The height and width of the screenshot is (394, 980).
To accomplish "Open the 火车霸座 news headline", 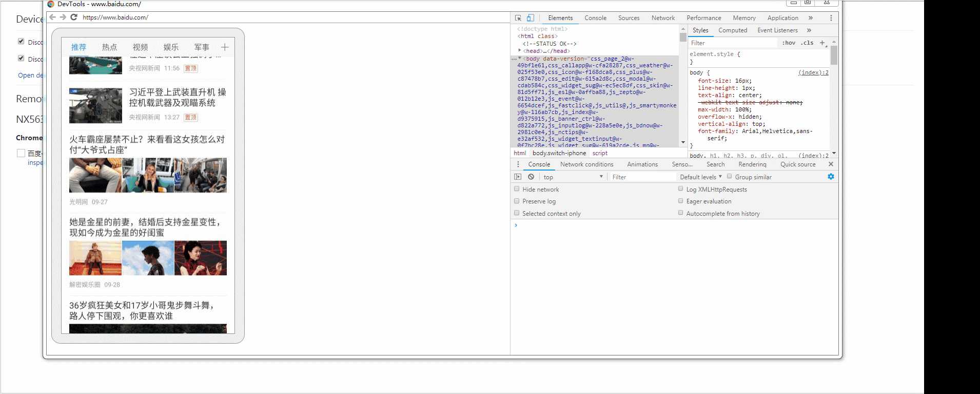I will pyautogui.click(x=147, y=144).
